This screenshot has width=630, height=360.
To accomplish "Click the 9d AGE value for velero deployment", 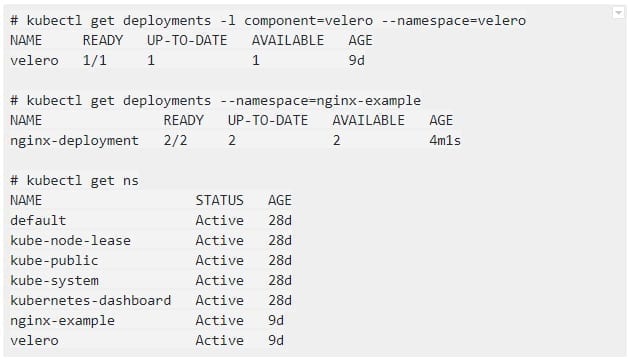I will tap(357, 61).
